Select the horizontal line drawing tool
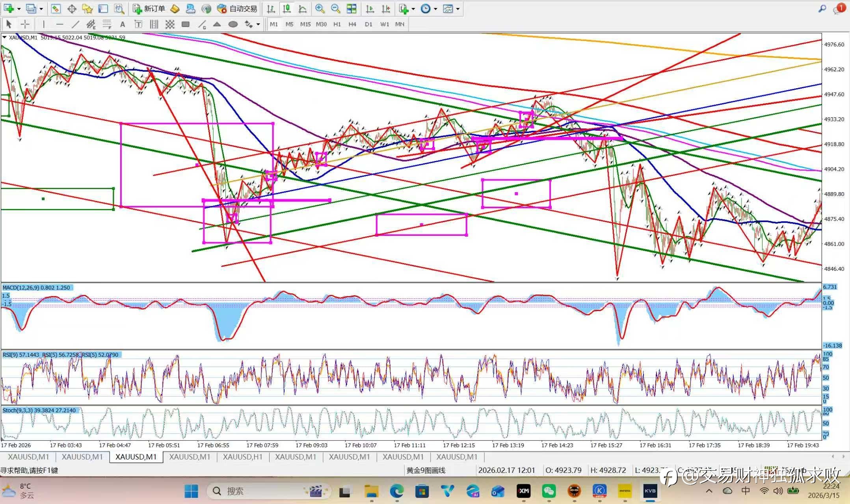The width and height of the screenshot is (850, 504). coord(60,24)
